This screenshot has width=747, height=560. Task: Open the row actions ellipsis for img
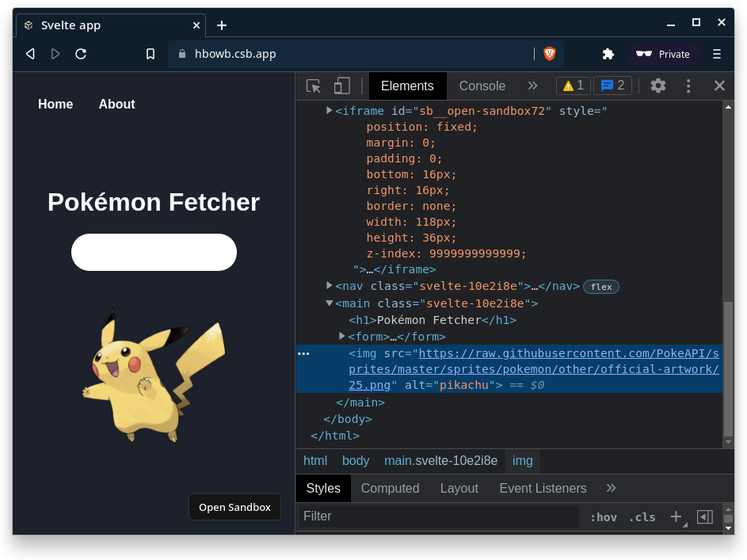[x=303, y=353]
